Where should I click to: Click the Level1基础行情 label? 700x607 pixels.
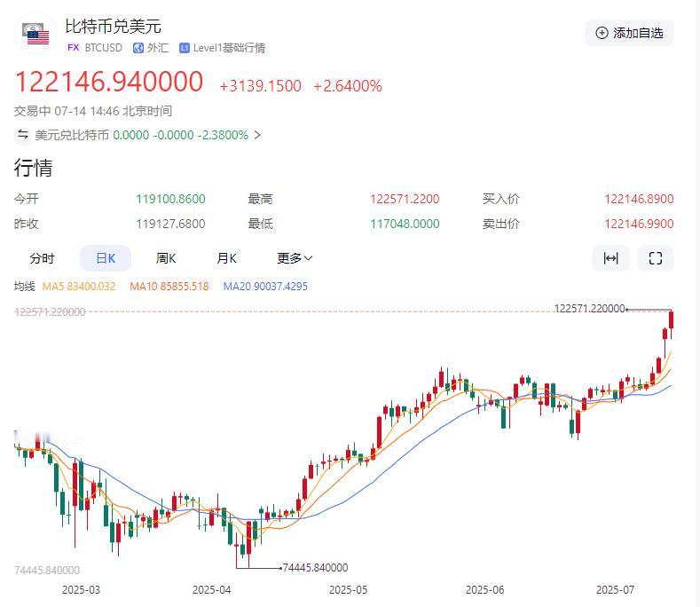(230, 48)
